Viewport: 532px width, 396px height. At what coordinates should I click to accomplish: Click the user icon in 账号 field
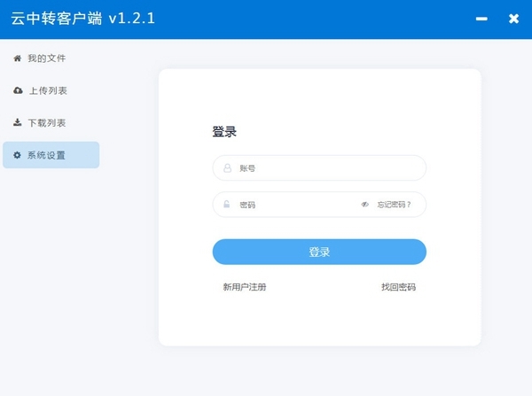[227, 167]
